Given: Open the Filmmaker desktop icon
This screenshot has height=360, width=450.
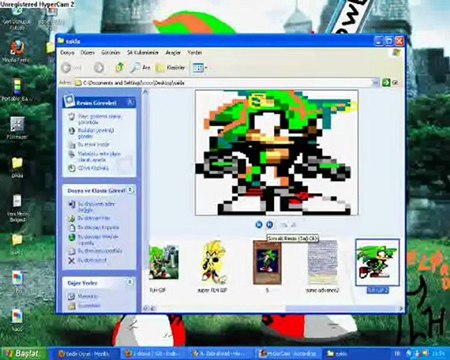Looking at the screenshot, I should [17, 128].
